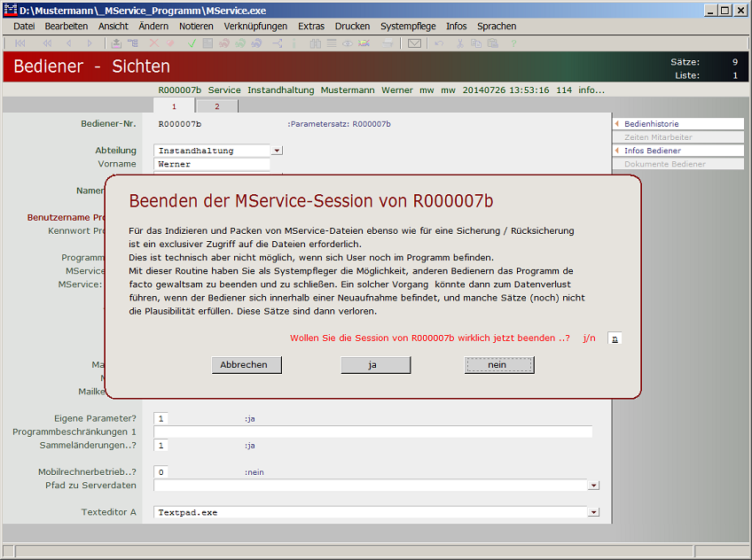Jump to the first record navigation icon

pyautogui.click(x=21, y=42)
